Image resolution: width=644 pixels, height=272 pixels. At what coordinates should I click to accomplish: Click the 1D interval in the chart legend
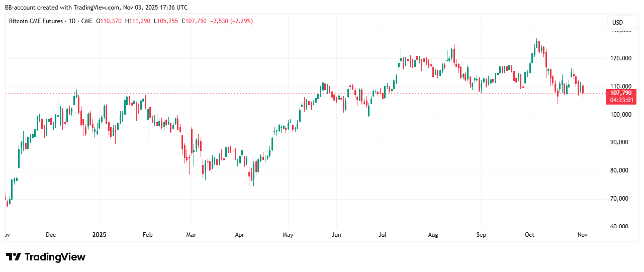click(72, 21)
